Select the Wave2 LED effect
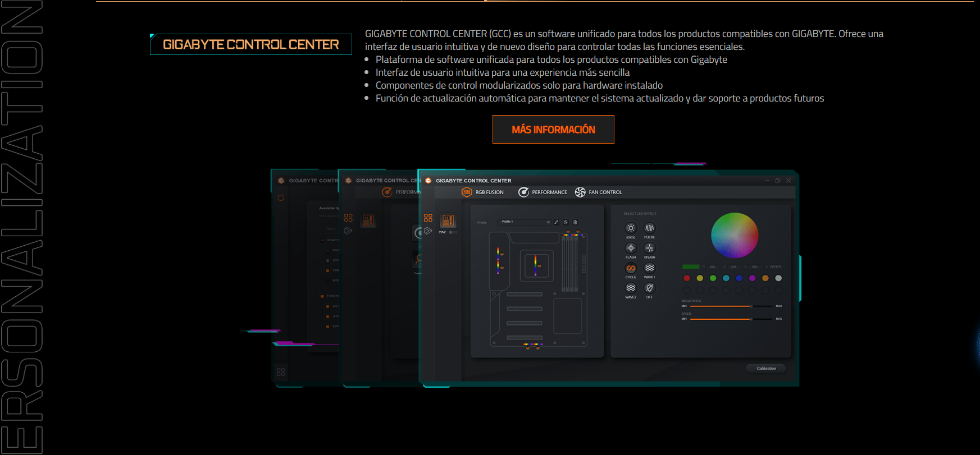Viewport: 980px width, 455px height. click(631, 288)
